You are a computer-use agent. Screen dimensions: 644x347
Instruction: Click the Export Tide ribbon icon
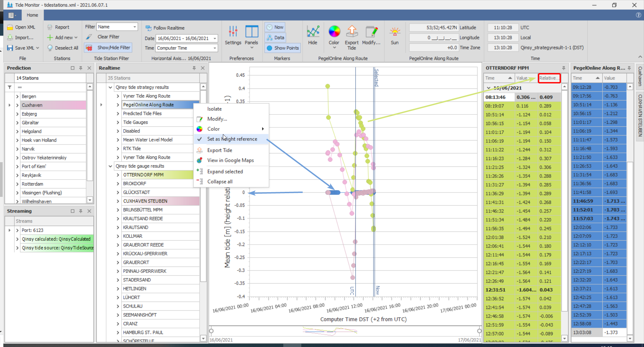click(351, 32)
